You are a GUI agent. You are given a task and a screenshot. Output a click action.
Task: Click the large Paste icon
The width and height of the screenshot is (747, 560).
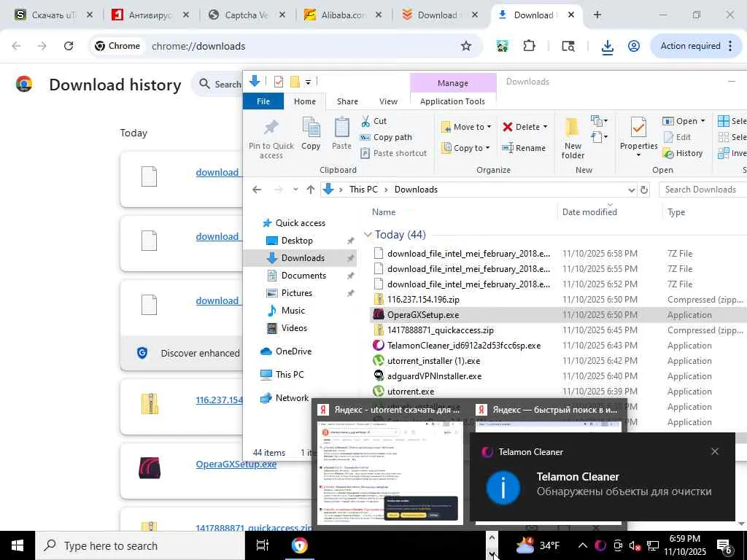[341, 133]
